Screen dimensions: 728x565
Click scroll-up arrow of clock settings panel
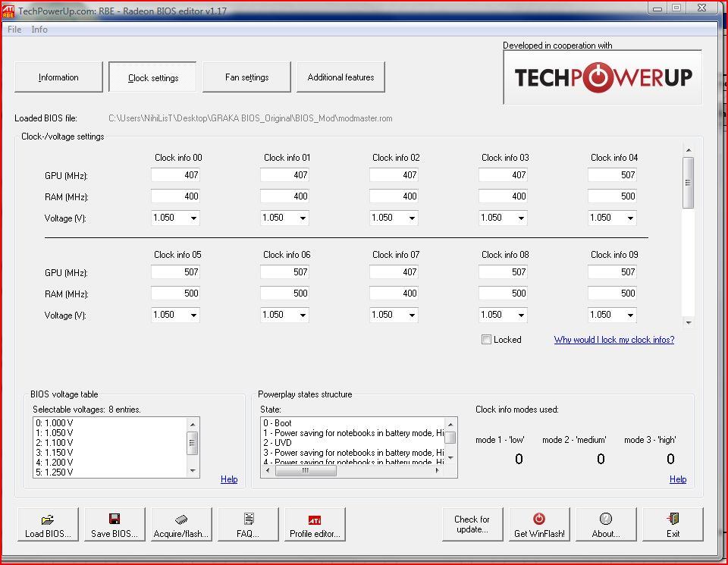pos(689,150)
